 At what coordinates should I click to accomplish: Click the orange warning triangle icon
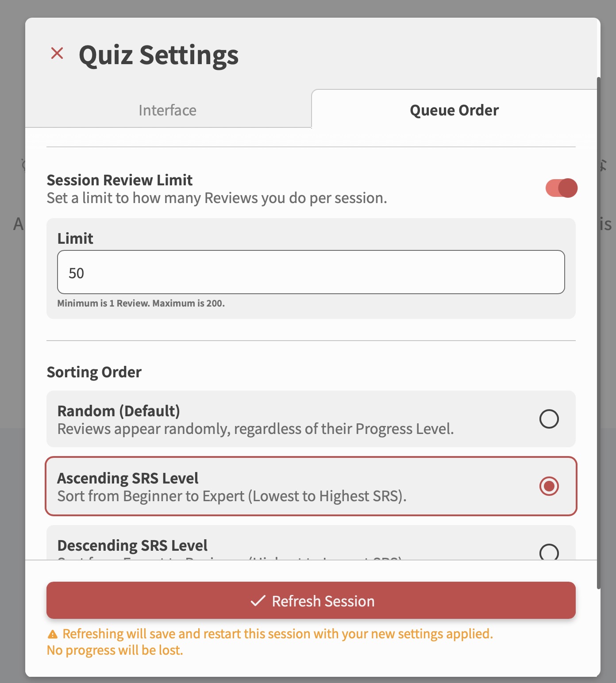(53, 634)
